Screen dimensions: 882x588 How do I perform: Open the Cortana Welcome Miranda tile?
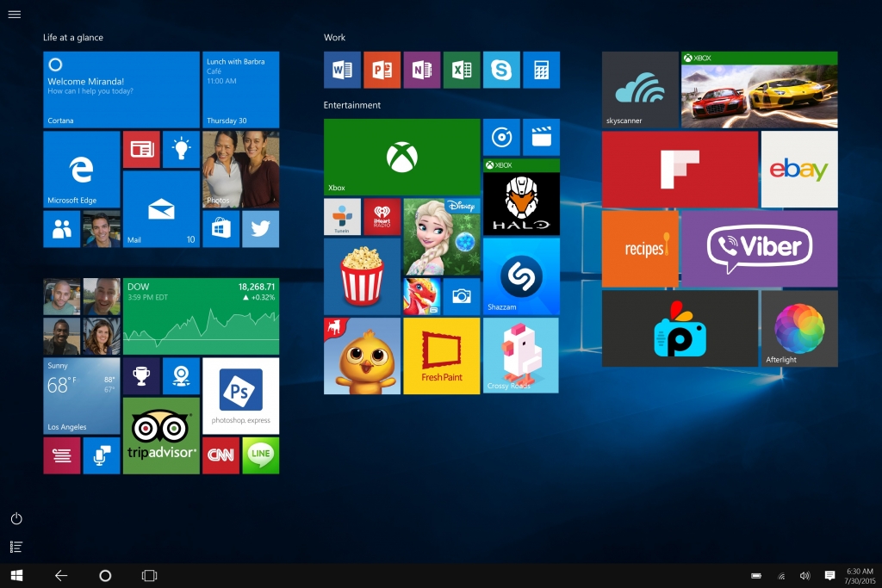121,90
